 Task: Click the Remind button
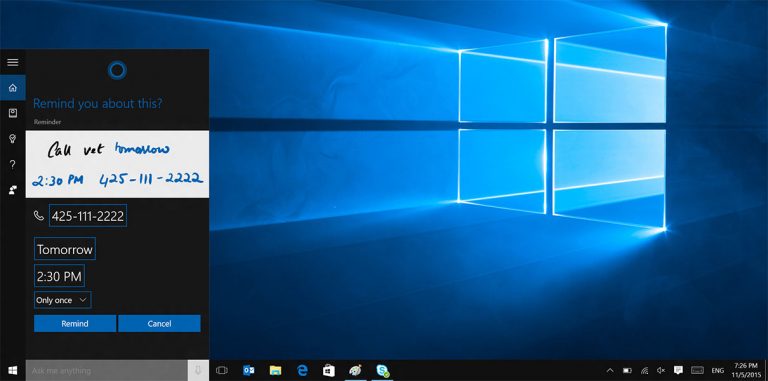tap(75, 323)
